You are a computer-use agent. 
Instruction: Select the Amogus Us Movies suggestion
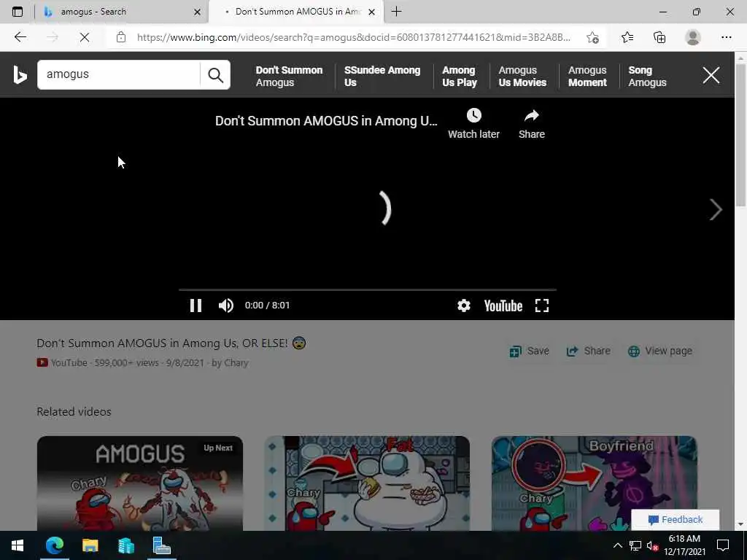[522, 76]
